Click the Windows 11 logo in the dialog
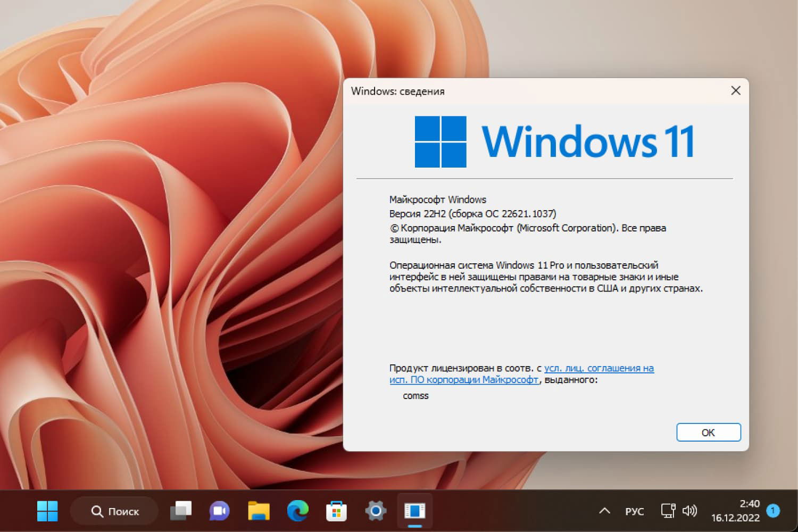 pyautogui.click(x=440, y=142)
